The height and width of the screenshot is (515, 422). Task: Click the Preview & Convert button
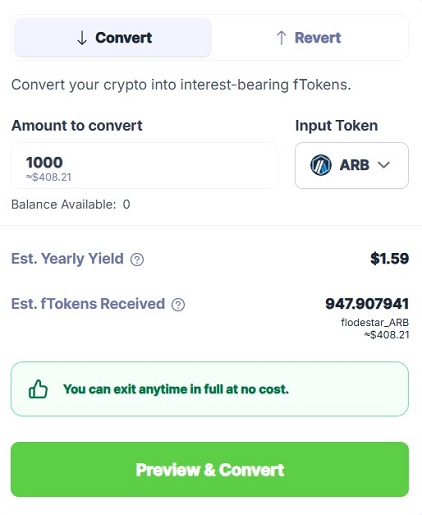pyautogui.click(x=210, y=469)
